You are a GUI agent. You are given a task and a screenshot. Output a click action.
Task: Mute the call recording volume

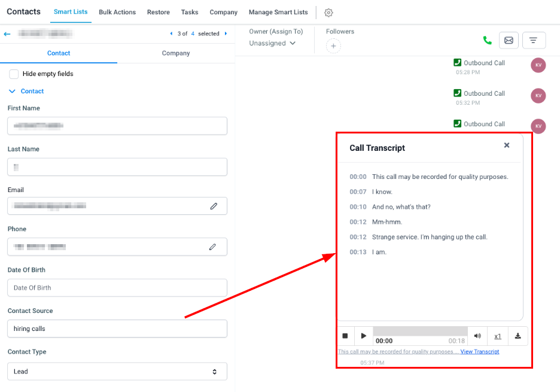tap(477, 336)
